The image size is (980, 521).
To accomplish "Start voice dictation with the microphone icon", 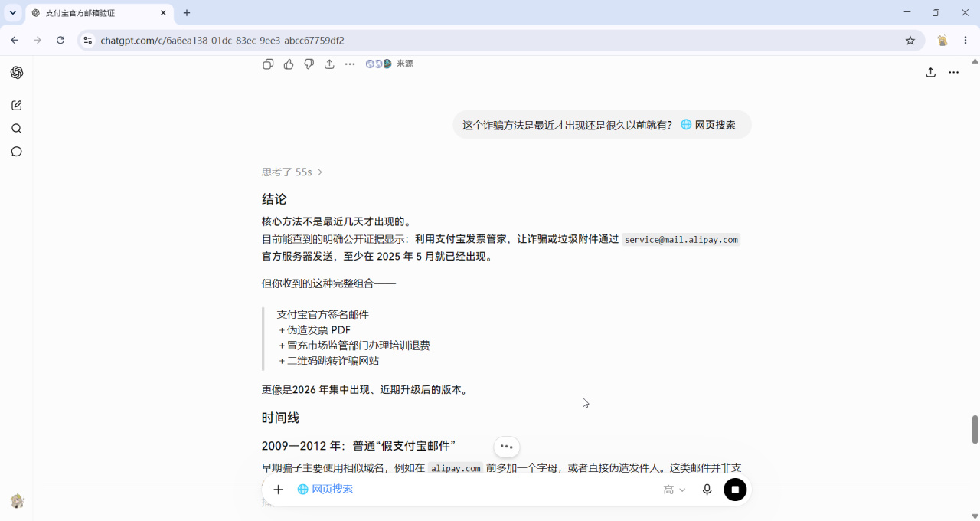I will click(x=707, y=490).
